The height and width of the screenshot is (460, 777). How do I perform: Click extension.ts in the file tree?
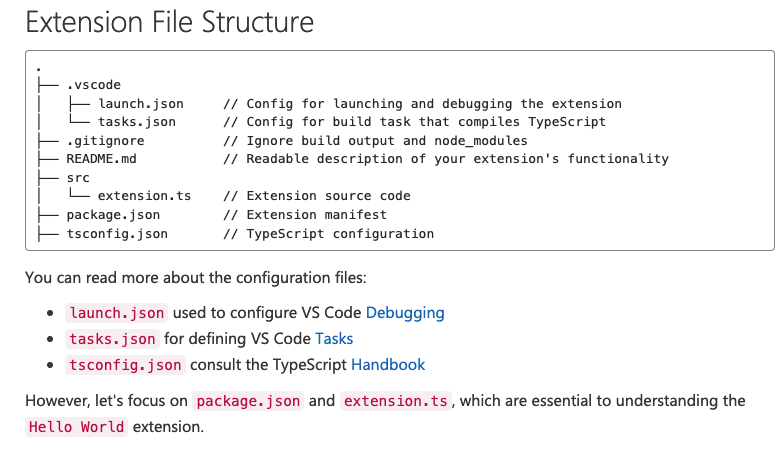pyautogui.click(x=144, y=195)
